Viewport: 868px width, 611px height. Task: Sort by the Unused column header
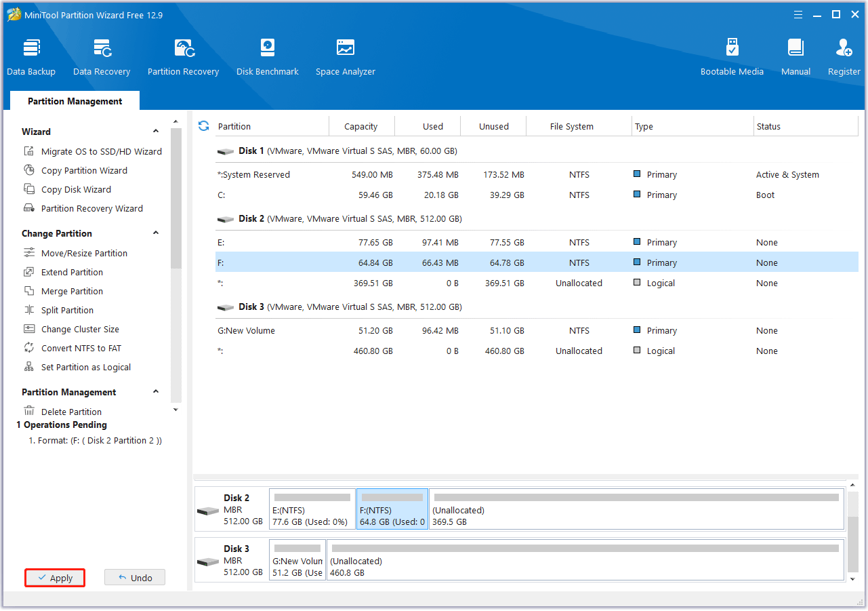pyautogui.click(x=494, y=126)
